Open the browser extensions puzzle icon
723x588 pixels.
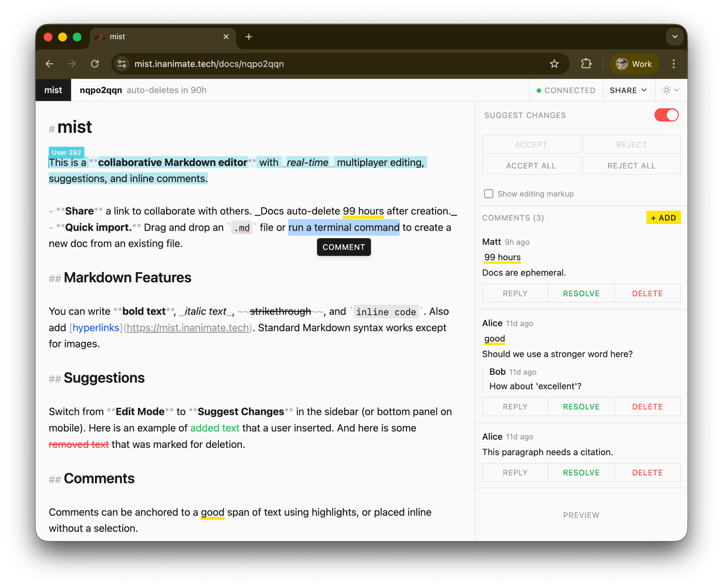pos(586,64)
